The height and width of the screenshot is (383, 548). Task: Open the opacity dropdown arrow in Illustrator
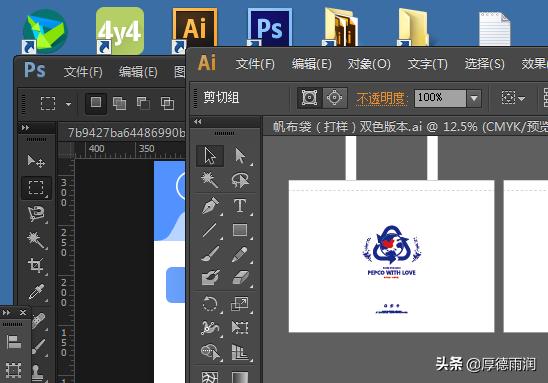(x=474, y=98)
